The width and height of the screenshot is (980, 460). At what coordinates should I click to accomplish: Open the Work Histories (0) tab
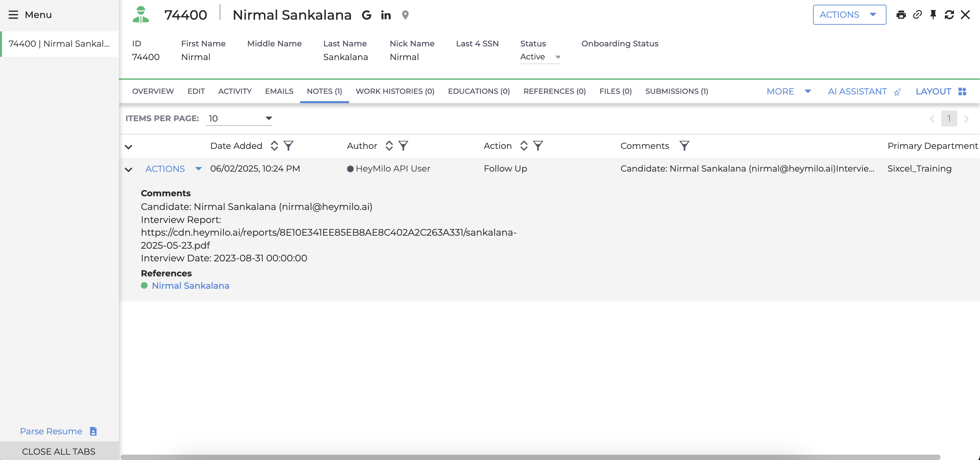(x=395, y=91)
